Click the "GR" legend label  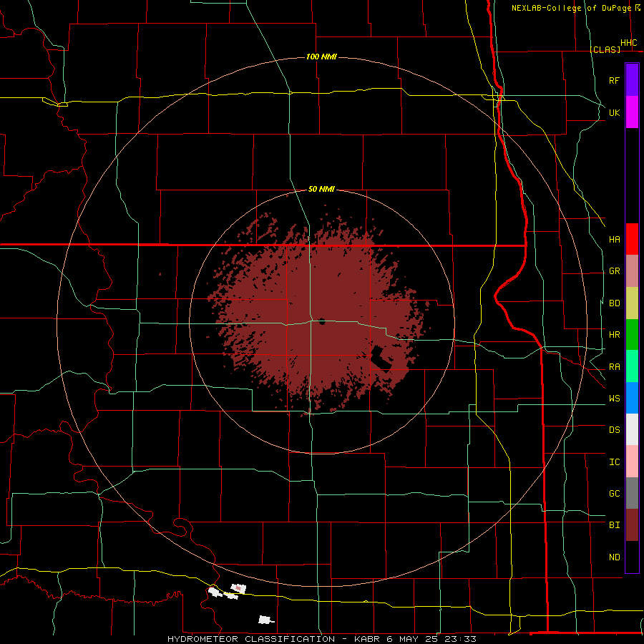pyautogui.click(x=615, y=271)
